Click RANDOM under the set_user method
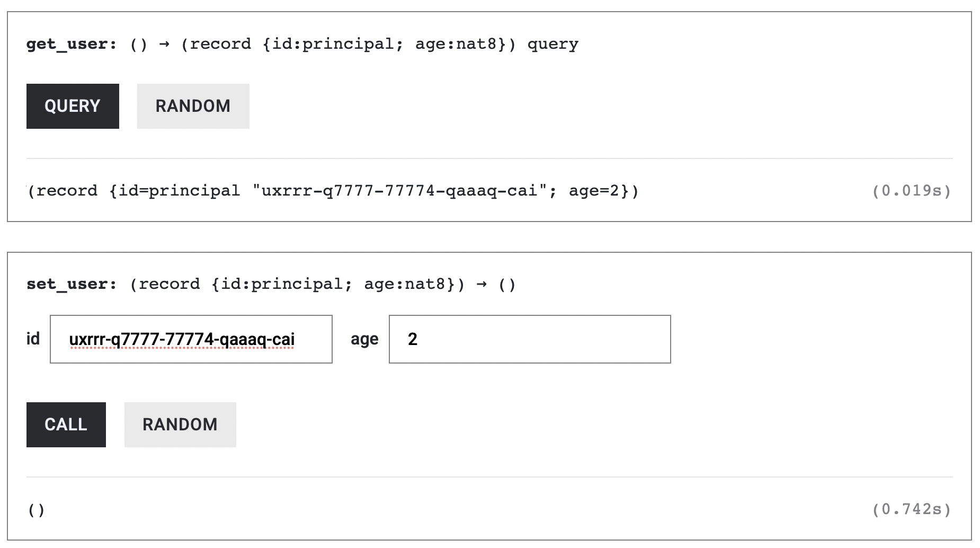This screenshot has height=548, width=980. pyautogui.click(x=180, y=425)
